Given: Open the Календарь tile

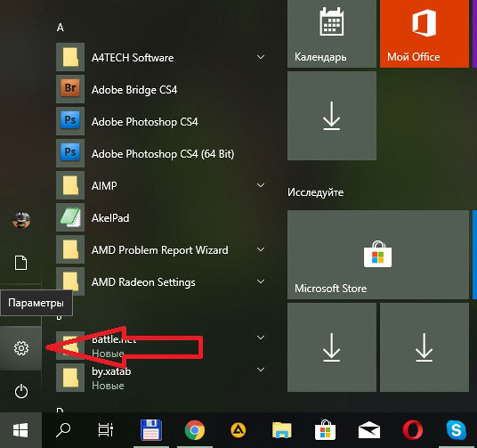Looking at the screenshot, I should (x=332, y=34).
